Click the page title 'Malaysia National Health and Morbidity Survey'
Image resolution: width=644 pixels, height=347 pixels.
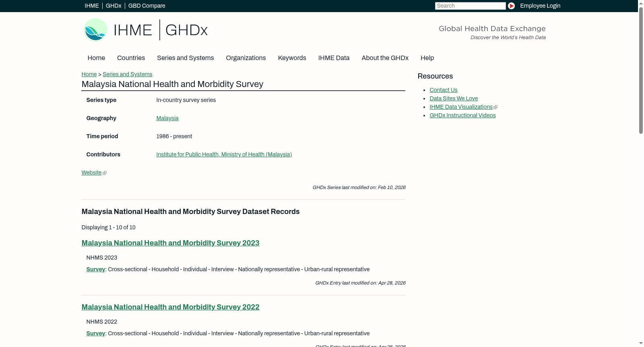tap(172, 84)
